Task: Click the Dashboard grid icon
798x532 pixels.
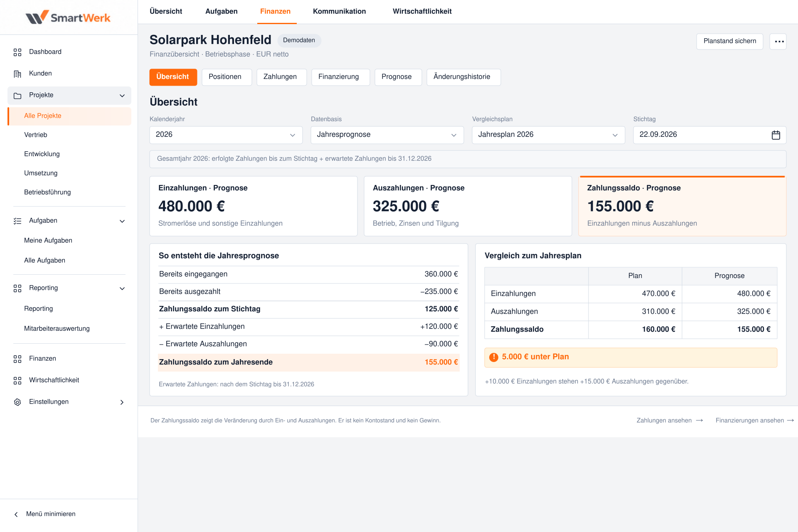Action: click(x=17, y=52)
